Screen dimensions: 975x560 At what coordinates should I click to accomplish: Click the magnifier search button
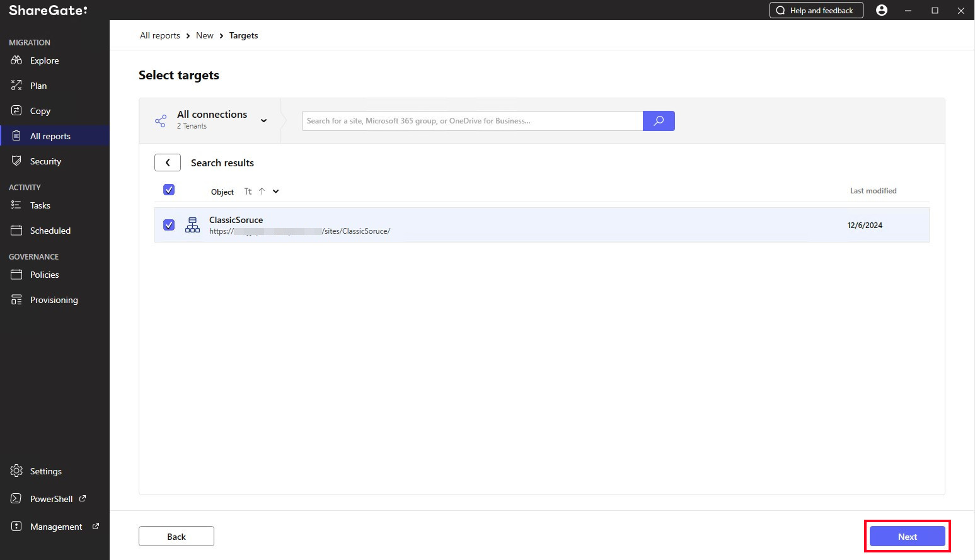click(x=659, y=121)
